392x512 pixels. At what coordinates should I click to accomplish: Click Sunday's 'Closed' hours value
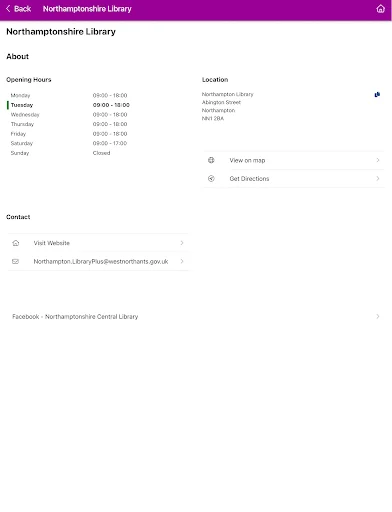point(101,153)
